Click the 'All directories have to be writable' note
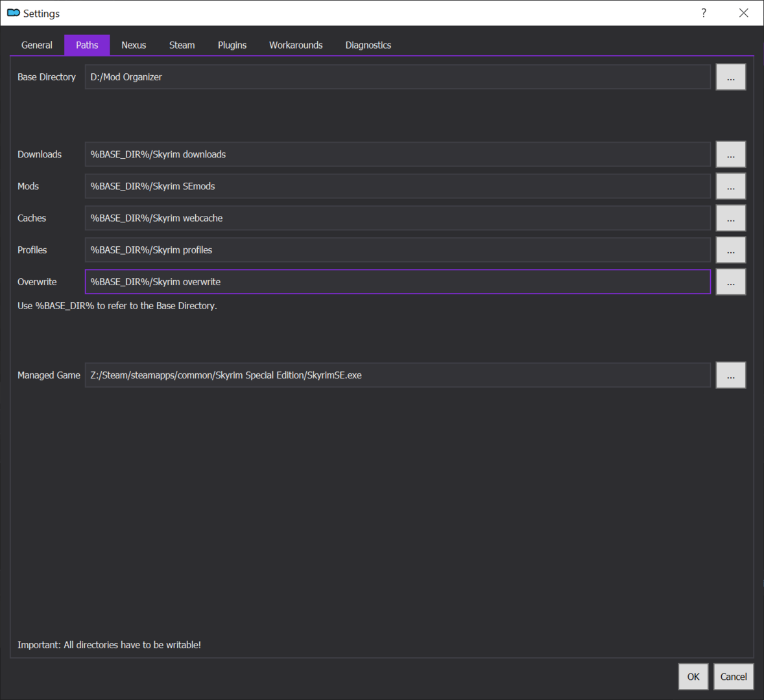Viewport: 764px width, 700px height. pyautogui.click(x=109, y=644)
